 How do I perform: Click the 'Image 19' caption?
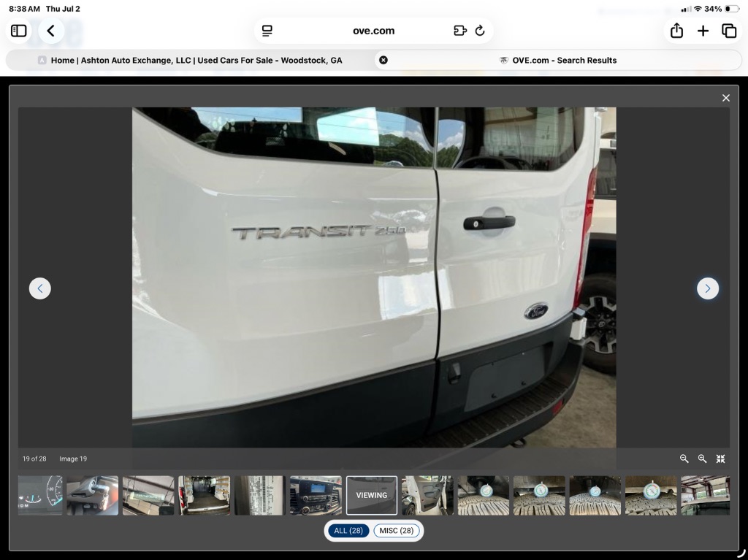pyautogui.click(x=73, y=459)
